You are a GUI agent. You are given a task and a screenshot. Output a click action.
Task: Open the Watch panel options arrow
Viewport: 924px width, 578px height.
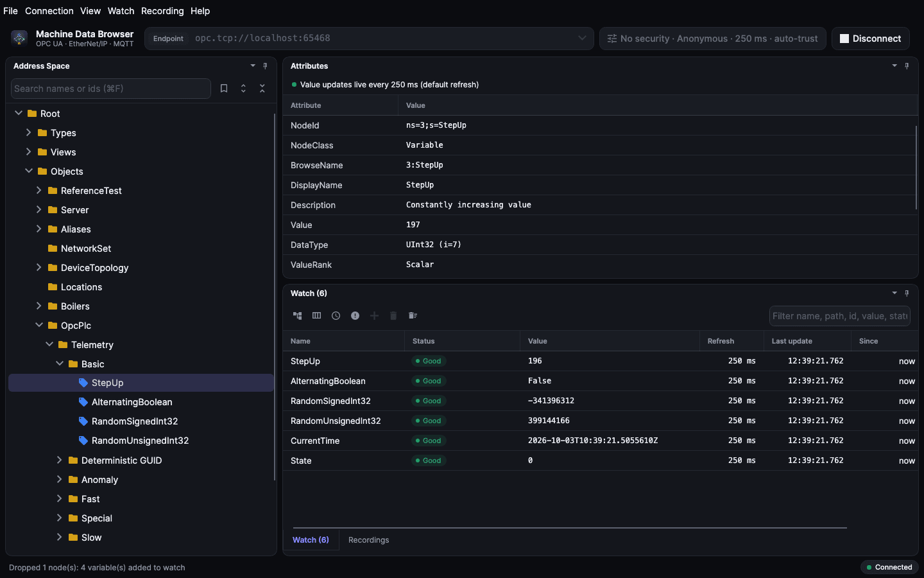pos(894,293)
